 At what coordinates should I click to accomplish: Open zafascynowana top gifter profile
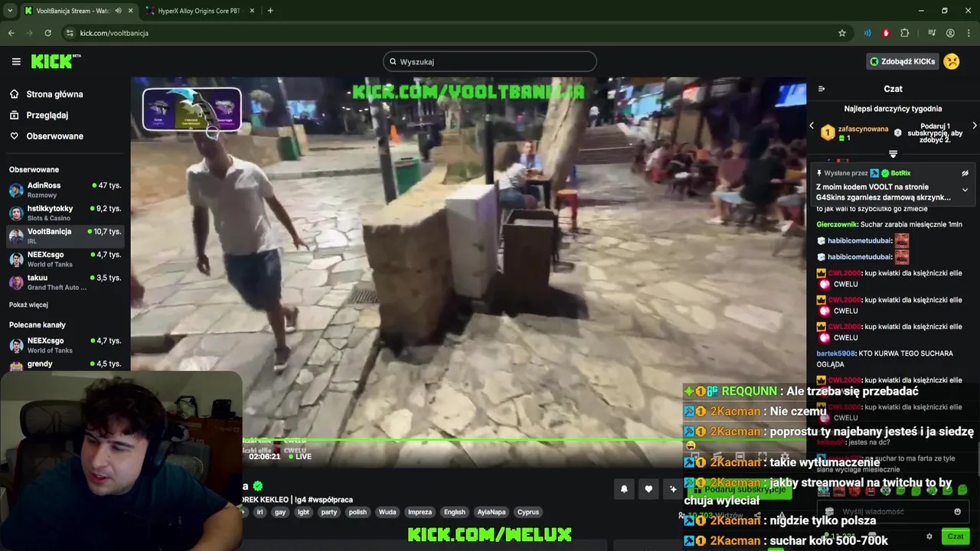click(863, 129)
